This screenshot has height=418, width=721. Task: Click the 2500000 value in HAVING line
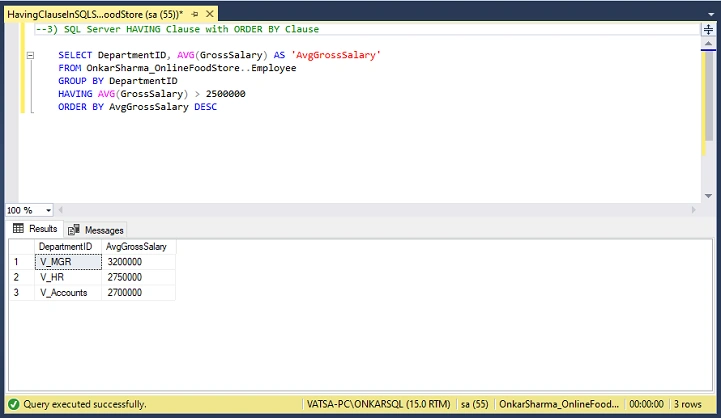[225, 94]
